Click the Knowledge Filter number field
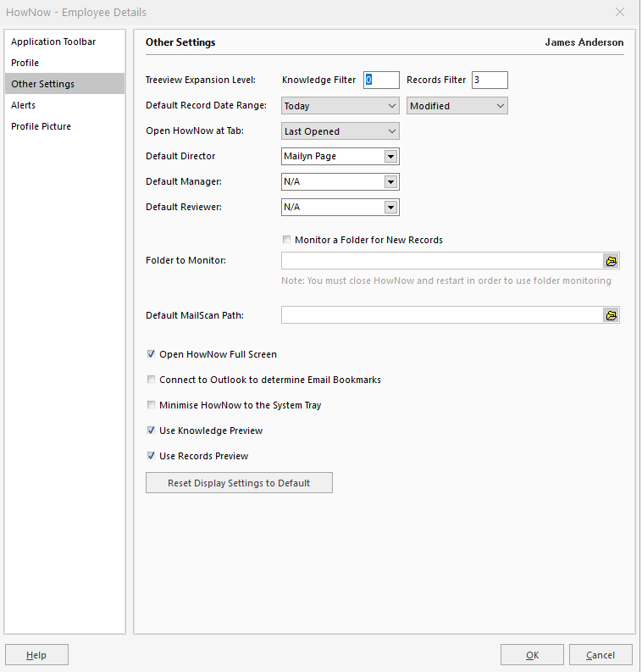Image resolution: width=642 pixels, height=672 pixels. tap(382, 81)
